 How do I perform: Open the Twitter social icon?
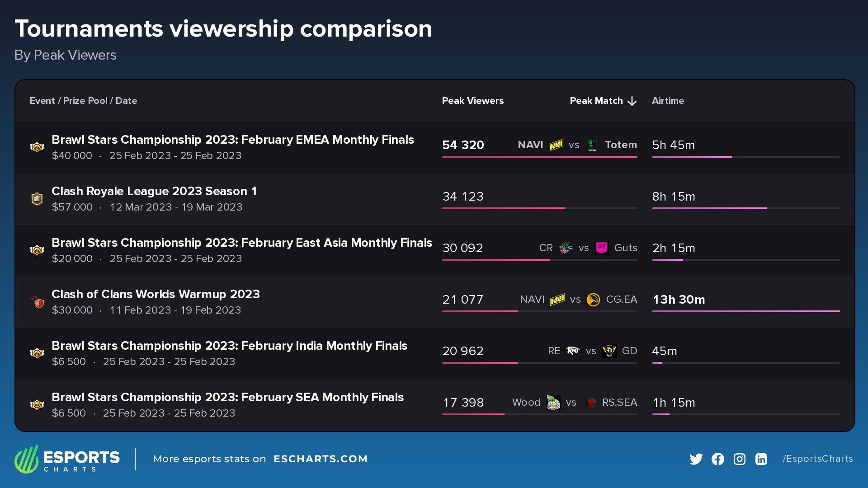point(696,459)
